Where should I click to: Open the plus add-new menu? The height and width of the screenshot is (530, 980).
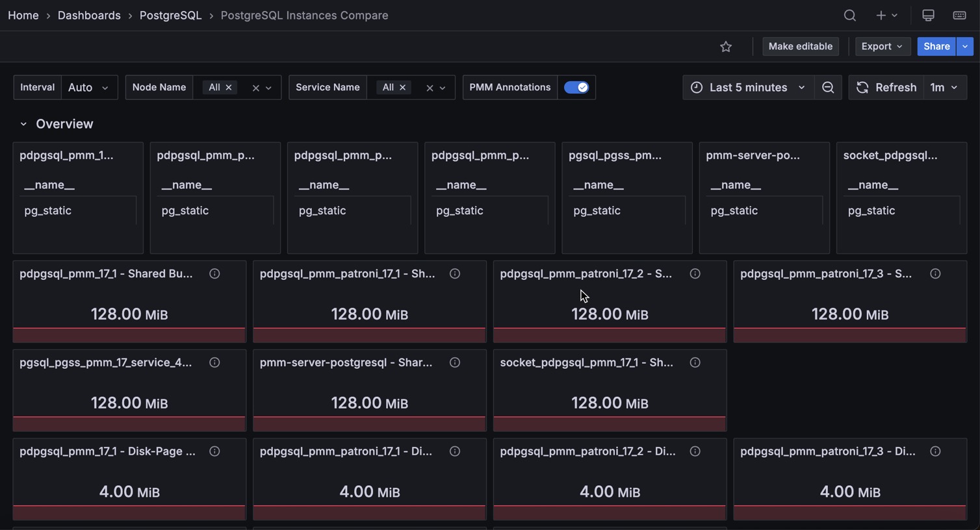pos(886,16)
